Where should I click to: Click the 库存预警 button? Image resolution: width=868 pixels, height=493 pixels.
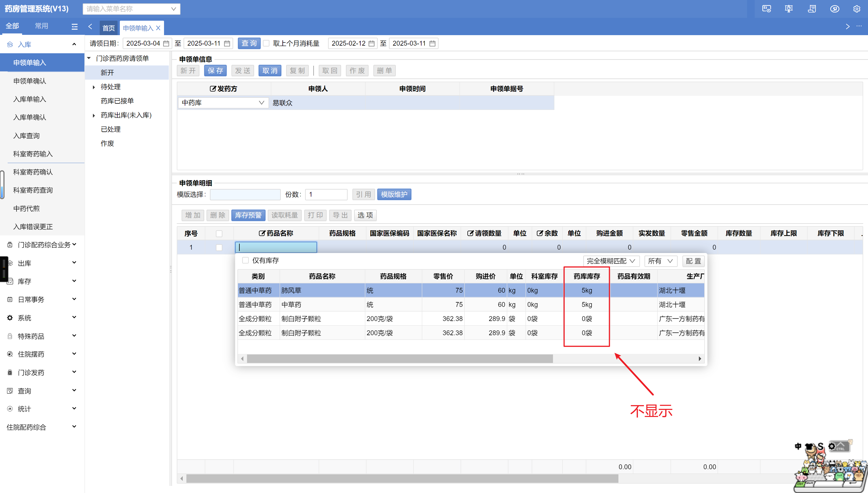coord(248,215)
